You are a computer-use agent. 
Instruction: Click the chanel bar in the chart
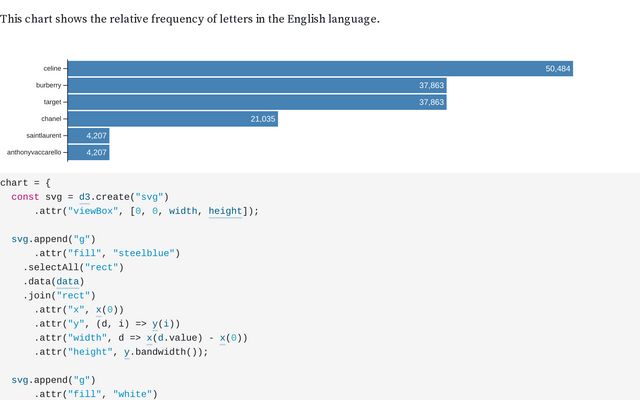click(173, 119)
